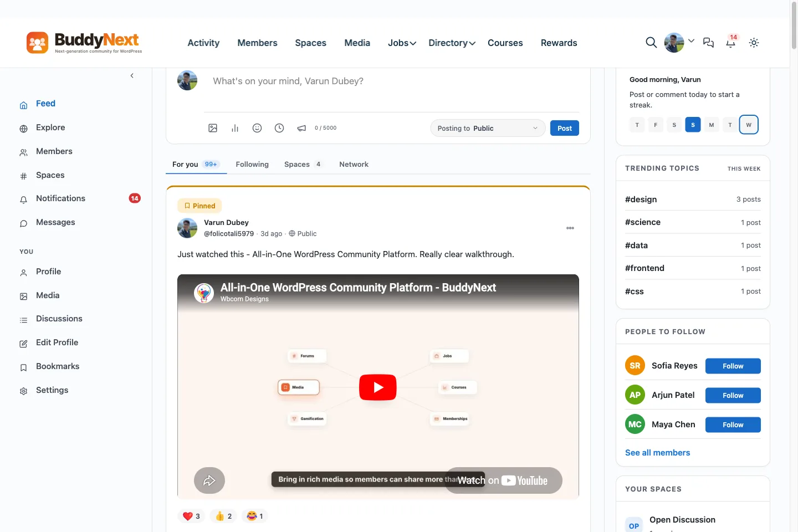Open the #science trending topic
Viewport: 798px width, 532px height.
(x=643, y=222)
